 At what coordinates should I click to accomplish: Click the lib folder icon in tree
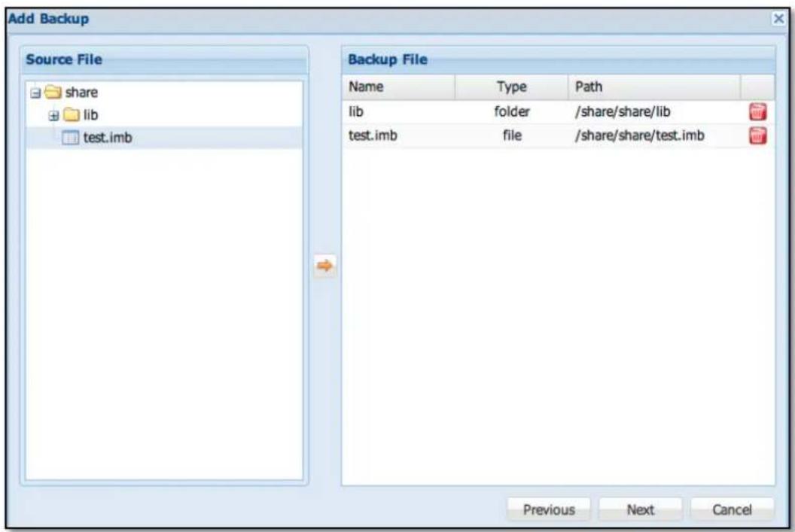(72, 115)
